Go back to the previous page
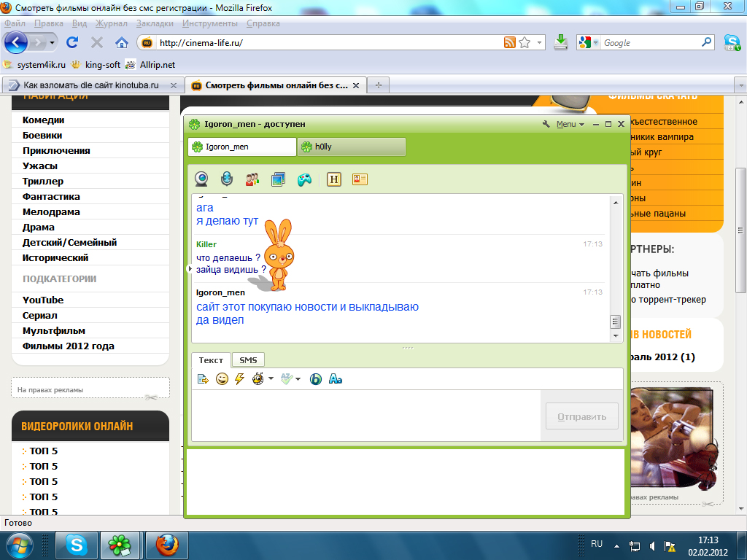The height and width of the screenshot is (560, 747). (16, 43)
